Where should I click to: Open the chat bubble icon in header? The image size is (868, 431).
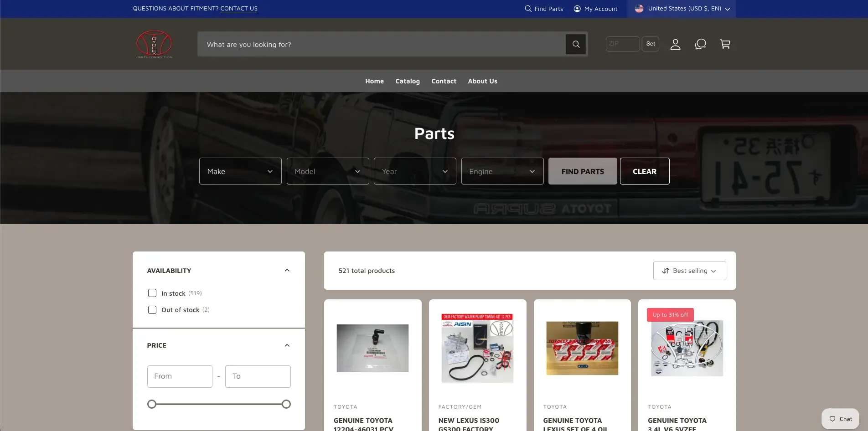[700, 44]
